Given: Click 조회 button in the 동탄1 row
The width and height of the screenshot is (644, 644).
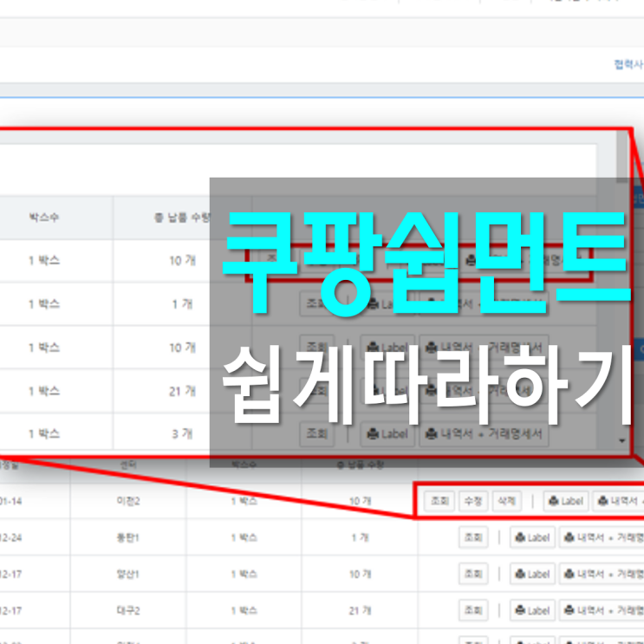Looking at the screenshot, I should 473,537.
